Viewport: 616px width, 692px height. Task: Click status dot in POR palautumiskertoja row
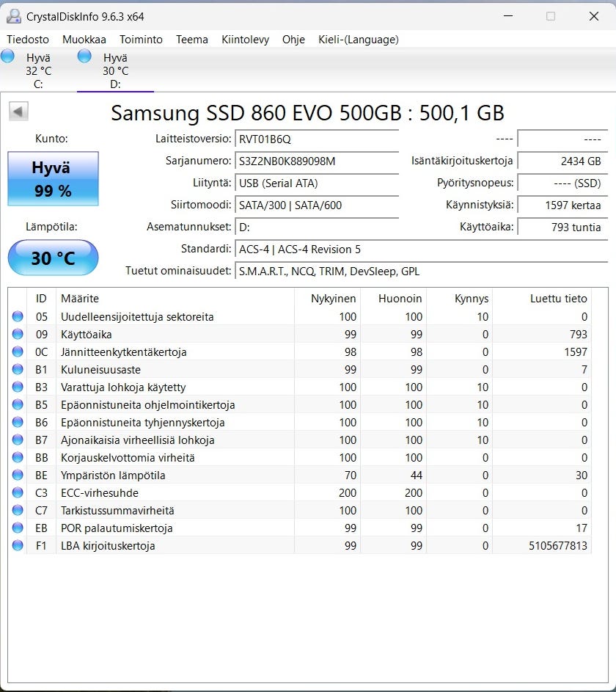point(18,528)
